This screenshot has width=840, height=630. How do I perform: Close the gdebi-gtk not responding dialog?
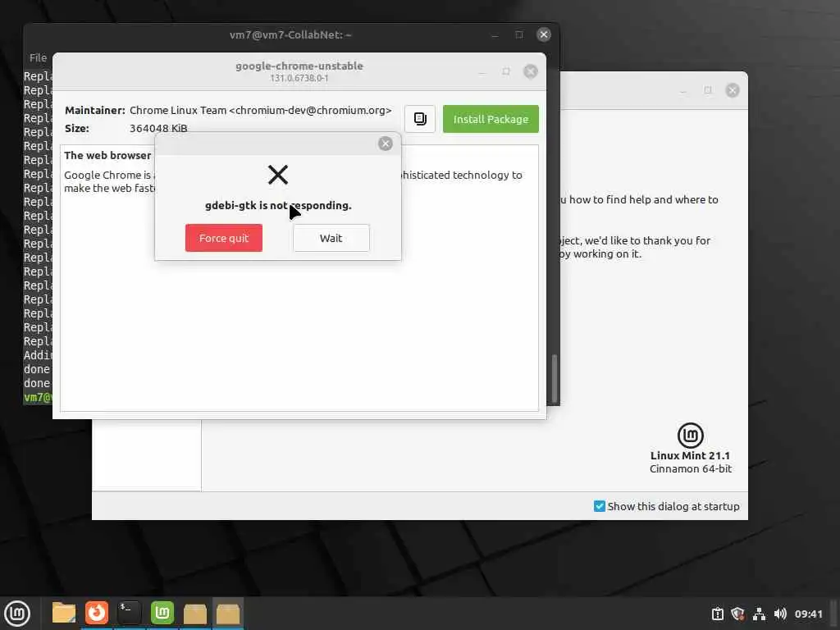click(386, 144)
